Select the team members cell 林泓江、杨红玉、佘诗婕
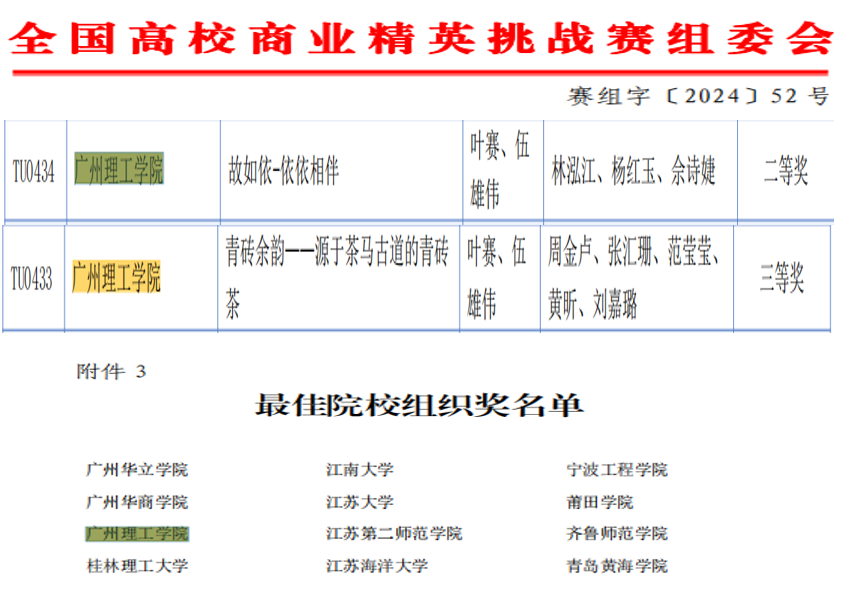This screenshot has width=846, height=594. 634,172
